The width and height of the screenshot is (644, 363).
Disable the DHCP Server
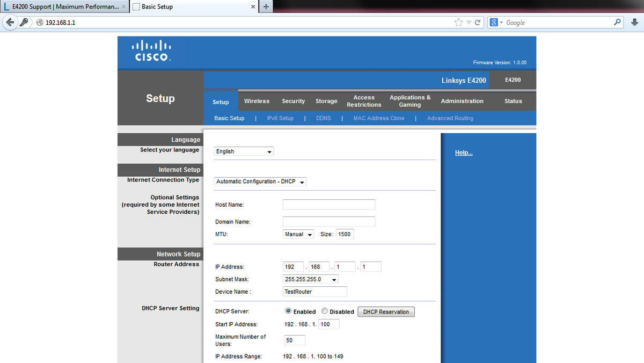(x=325, y=311)
